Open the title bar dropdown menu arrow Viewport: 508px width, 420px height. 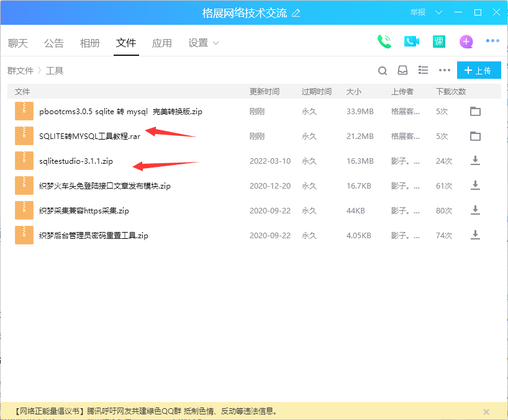(439, 12)
